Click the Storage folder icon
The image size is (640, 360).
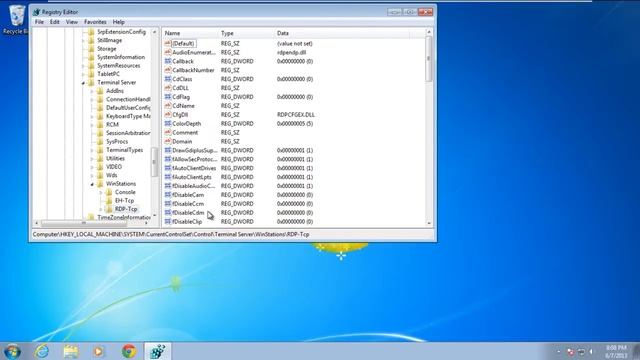91,49
